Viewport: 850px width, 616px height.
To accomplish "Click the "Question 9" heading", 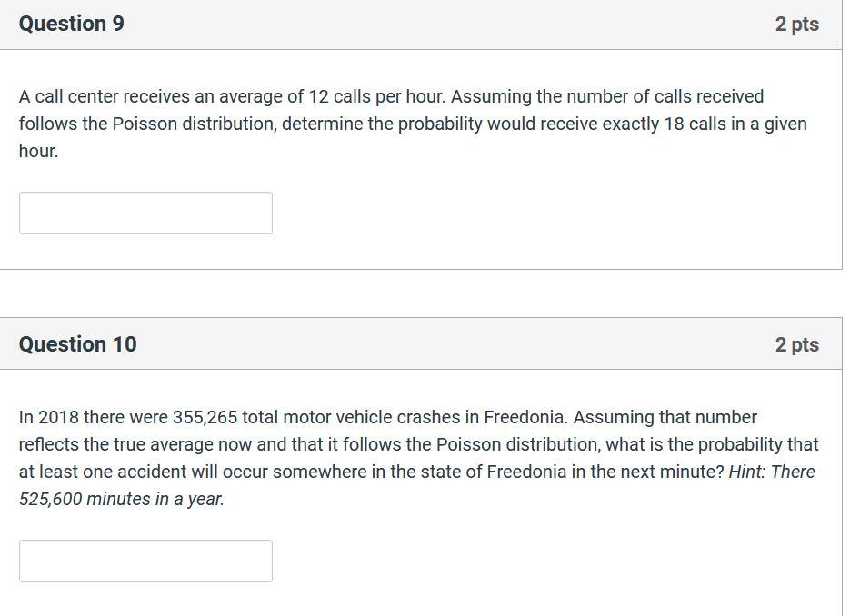I will [72, 25].
